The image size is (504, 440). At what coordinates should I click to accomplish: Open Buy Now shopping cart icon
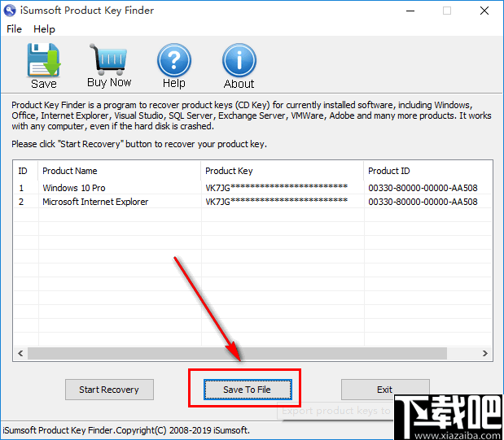pos(108,58)
